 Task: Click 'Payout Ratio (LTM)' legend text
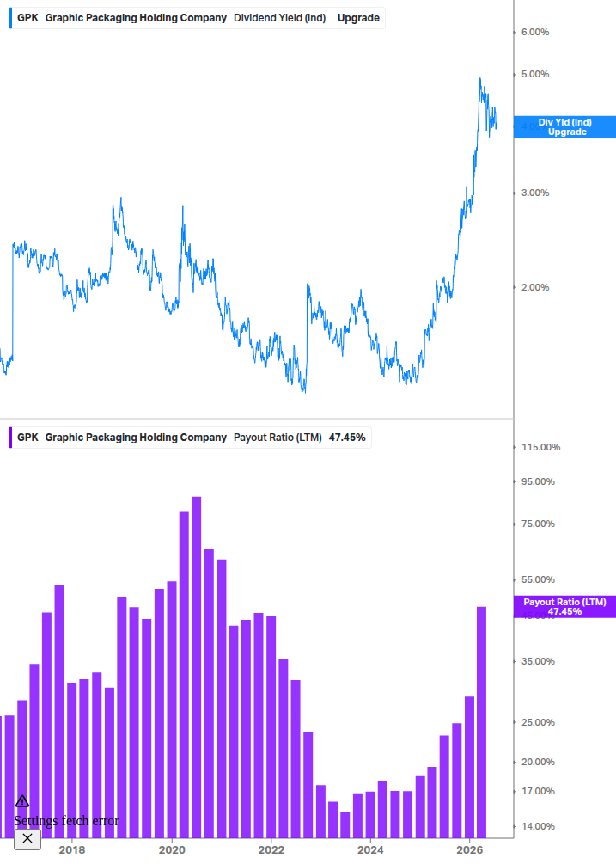(x=278, y=438)
